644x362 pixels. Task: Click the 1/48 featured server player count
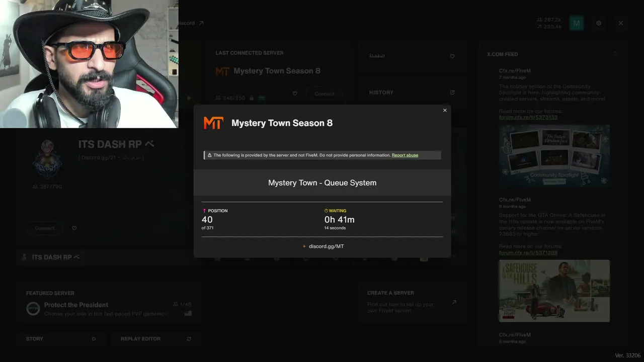point(182,304)
